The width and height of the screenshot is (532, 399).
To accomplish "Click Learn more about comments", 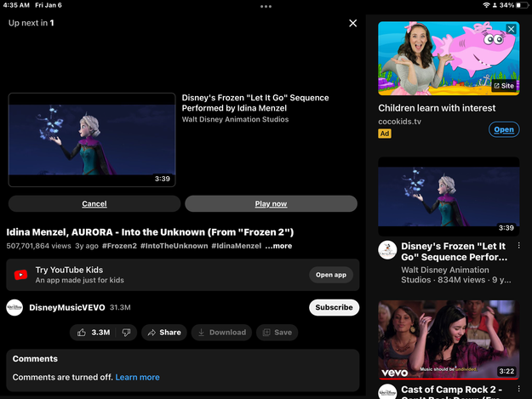I will pyautogui.click(x=137, y=377).
